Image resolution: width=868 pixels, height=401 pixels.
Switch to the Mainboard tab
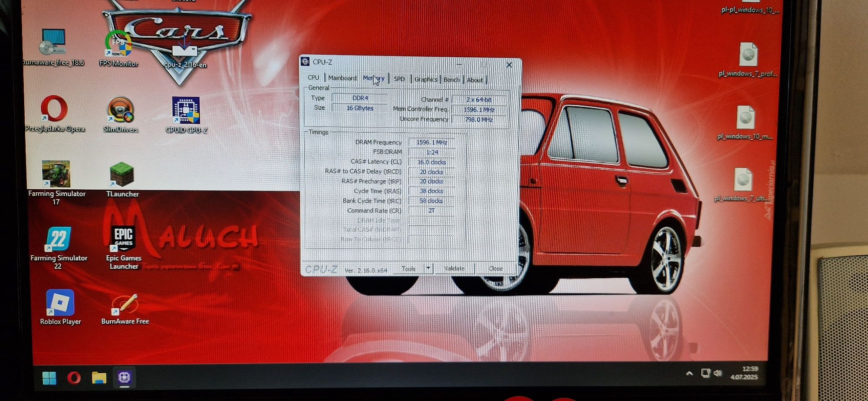[342, 78]
